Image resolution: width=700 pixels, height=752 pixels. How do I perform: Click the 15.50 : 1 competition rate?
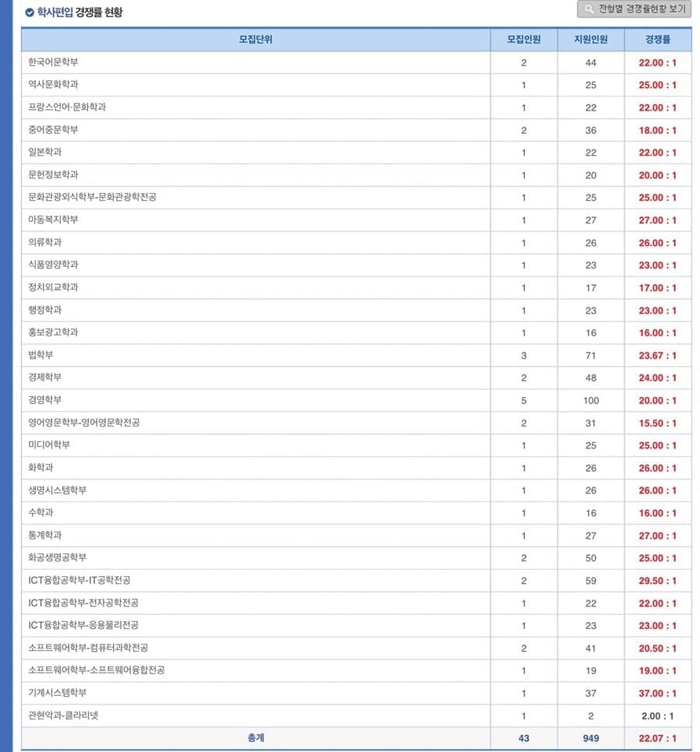tap(657, 423)
